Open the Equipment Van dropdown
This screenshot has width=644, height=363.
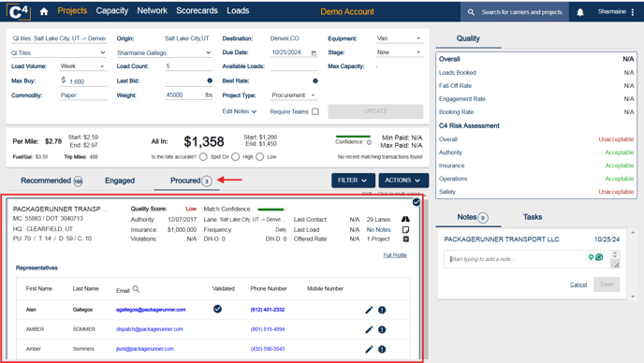point(399,38)
